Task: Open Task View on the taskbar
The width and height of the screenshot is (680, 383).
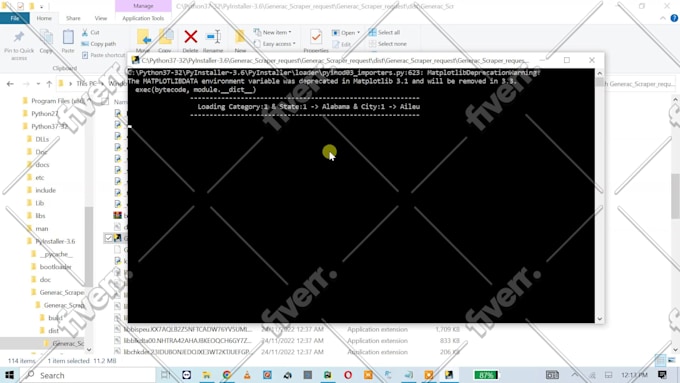Action: (x=166, y=375)
